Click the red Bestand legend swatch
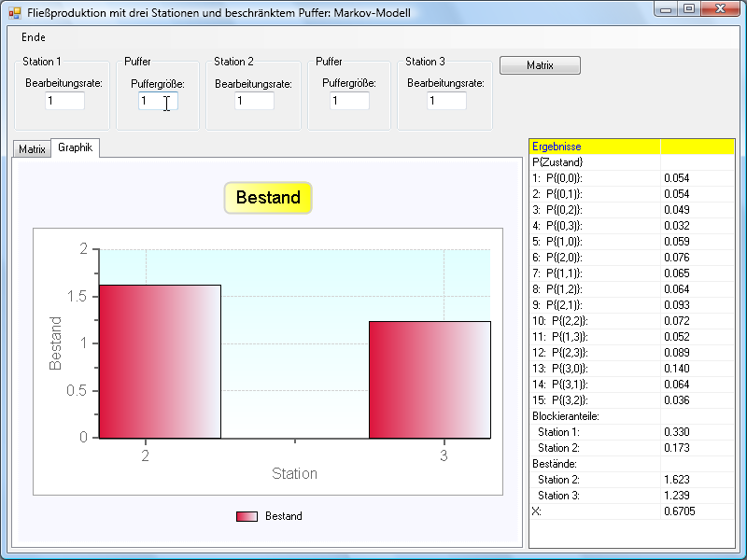Image resolution: width=747 pixels, height=560 pixels. pos(247,516)
